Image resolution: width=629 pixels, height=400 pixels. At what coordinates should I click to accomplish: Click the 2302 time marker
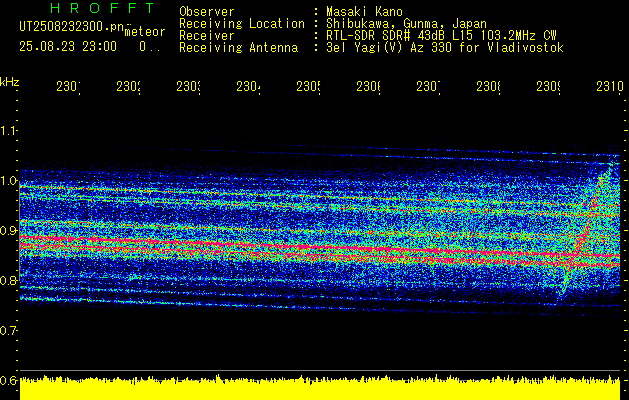[128, 87]
